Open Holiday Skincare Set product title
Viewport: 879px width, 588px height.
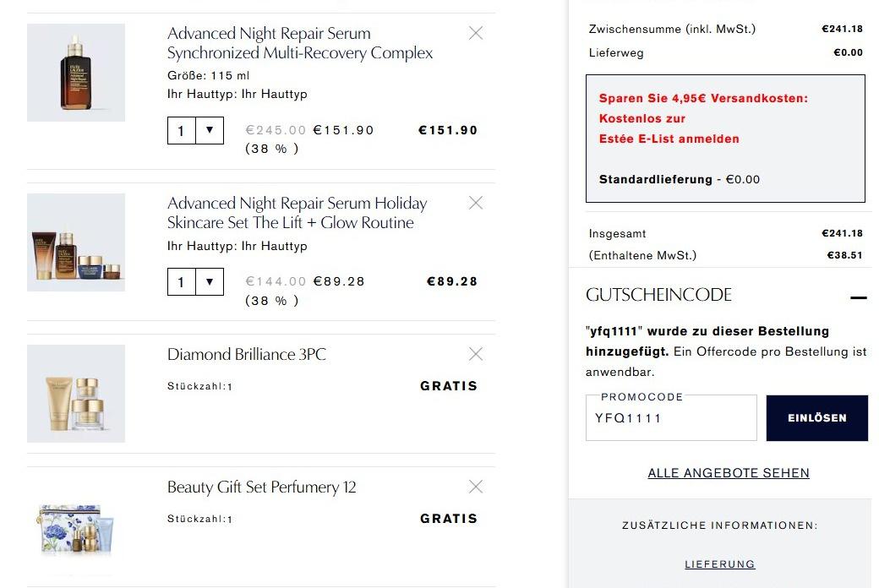point(297,213)
